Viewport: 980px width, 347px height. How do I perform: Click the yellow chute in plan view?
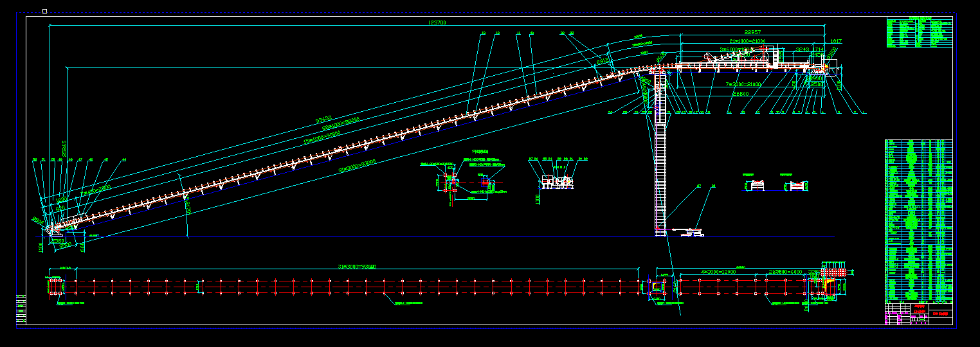[x=830, y=282]
